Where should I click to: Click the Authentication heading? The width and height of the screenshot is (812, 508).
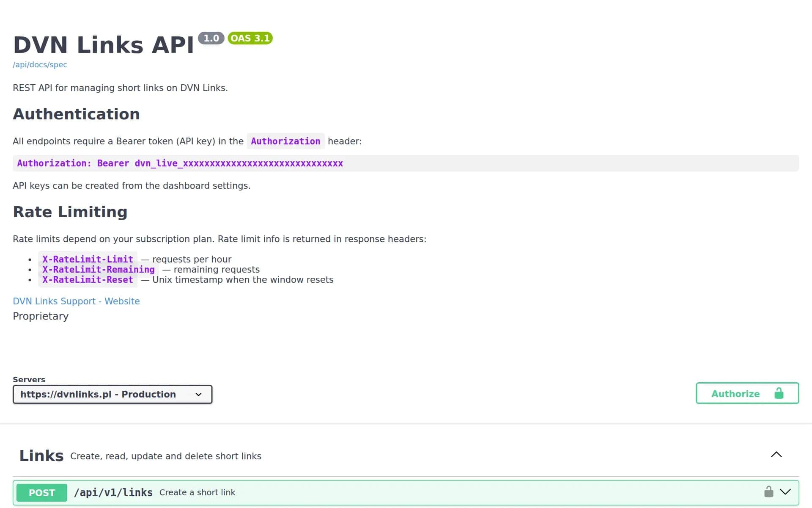click(x=76, y=114)
